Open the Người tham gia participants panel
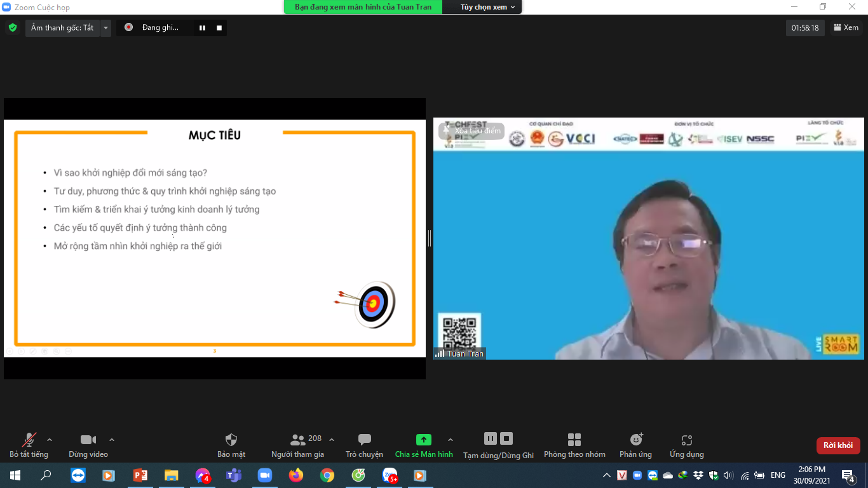 point(297,445)
